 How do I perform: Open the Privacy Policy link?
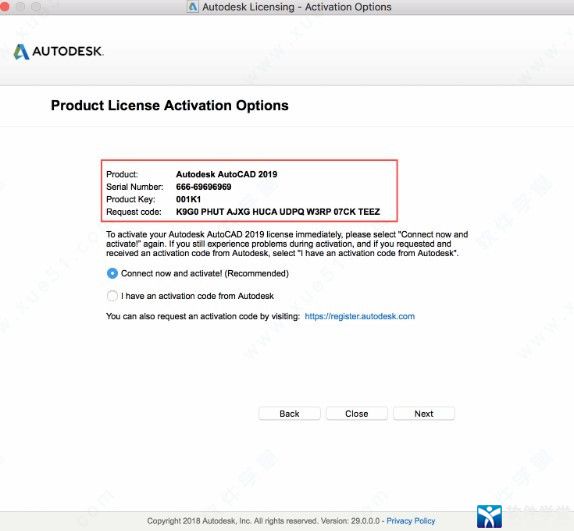[411, 520]
